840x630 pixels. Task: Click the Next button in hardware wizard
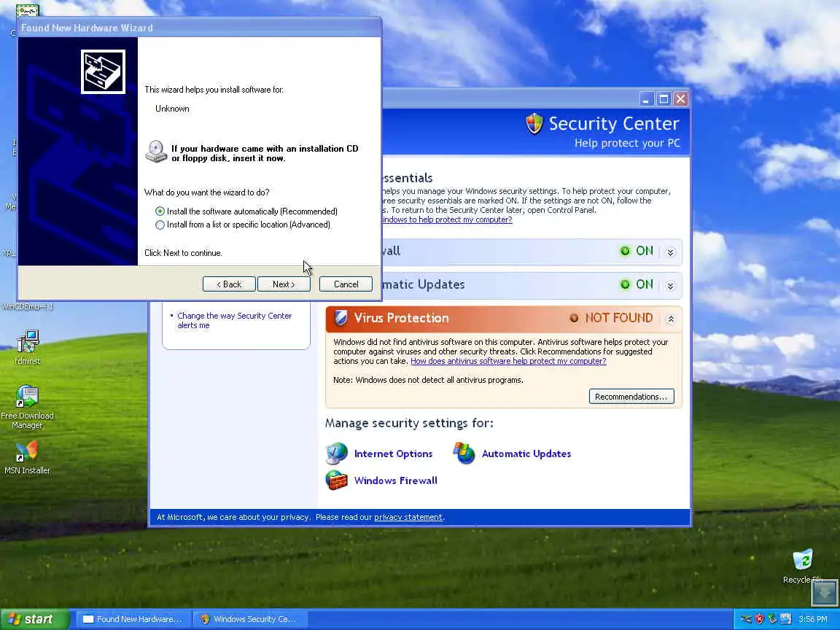[x=284, y=284]
